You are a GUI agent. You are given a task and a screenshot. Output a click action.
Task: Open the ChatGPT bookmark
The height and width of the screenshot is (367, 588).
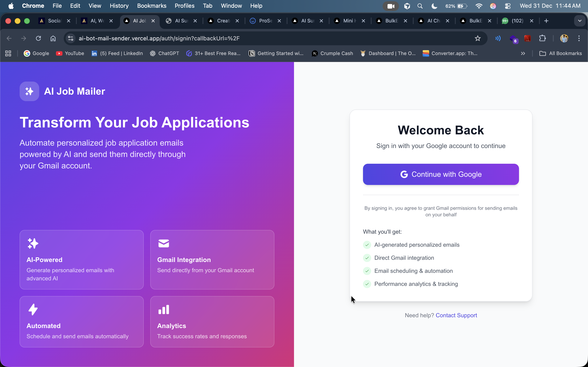[x=165, y=53]
